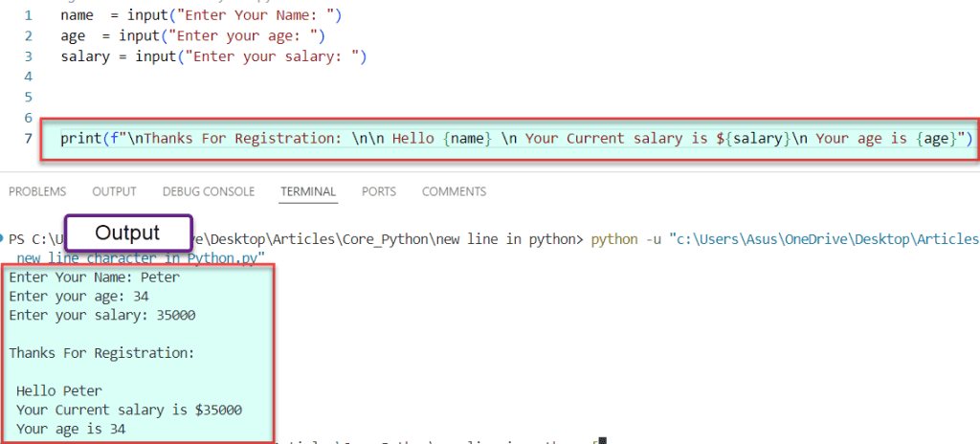Switch to the PROBLEMS panel tab

pyautogui.click(x=37, y=191)
